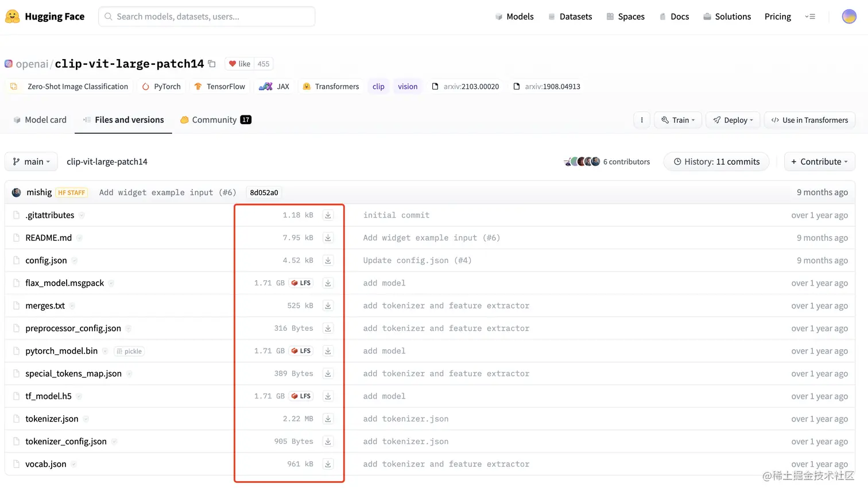Open commit hash 8d052a0
This screenshot has height=495, width=868.
tap(264, 192)
